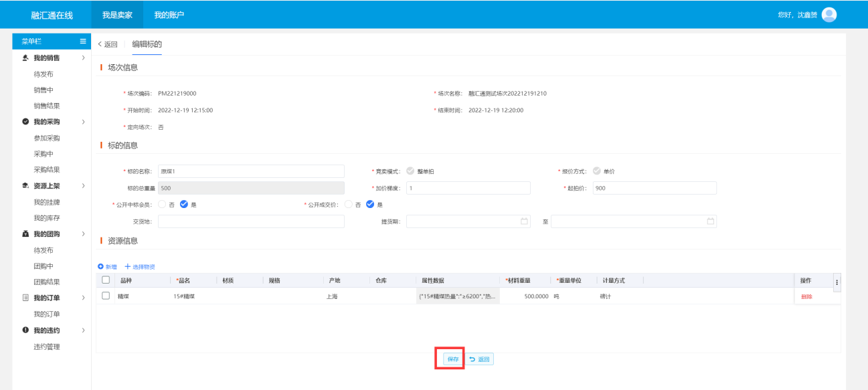Switch to the 我的账户 tab

point(169,15)
